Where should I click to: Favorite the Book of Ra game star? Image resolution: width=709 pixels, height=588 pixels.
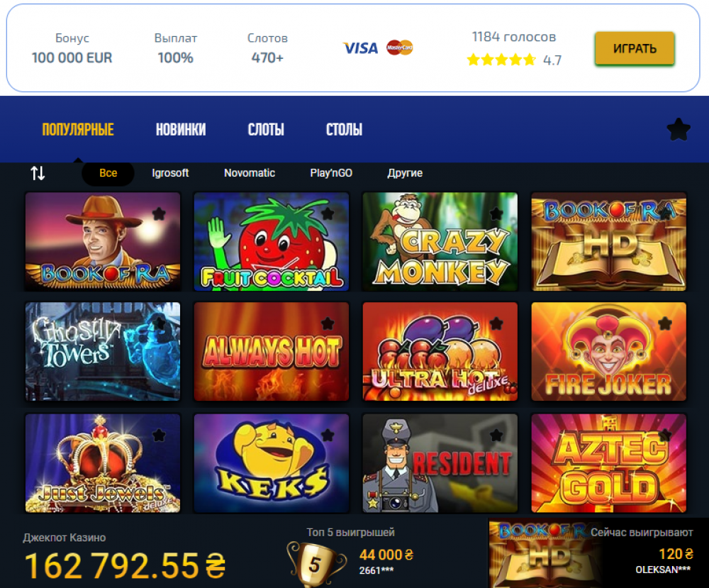(x=159, y=213)
